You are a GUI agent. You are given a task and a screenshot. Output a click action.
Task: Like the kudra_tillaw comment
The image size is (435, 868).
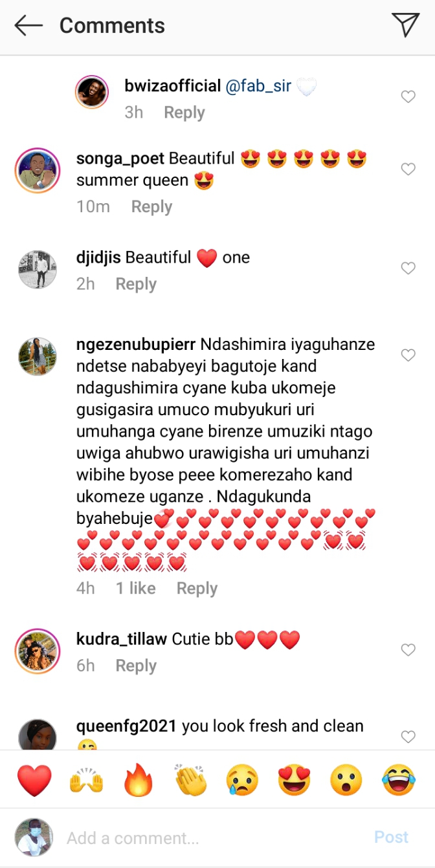click(x=408, y=650)
